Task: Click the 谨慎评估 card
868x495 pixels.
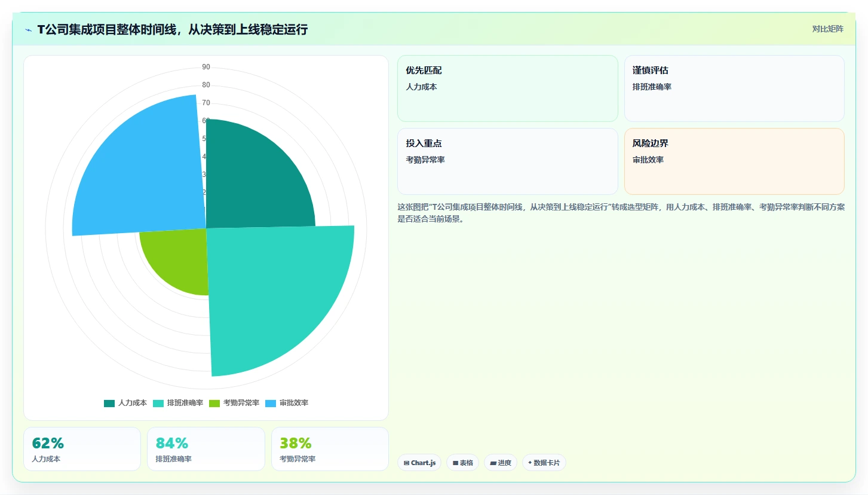Action: (x=734, y=88)
